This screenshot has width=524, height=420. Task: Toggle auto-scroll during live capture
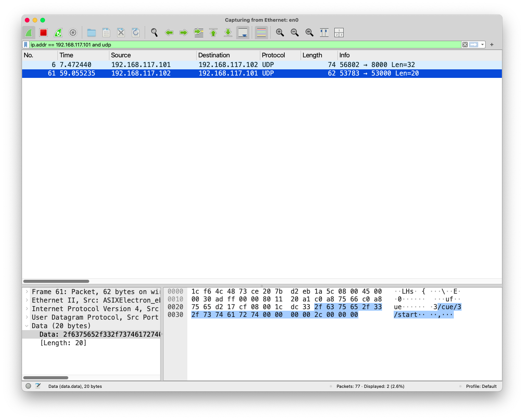243,33
